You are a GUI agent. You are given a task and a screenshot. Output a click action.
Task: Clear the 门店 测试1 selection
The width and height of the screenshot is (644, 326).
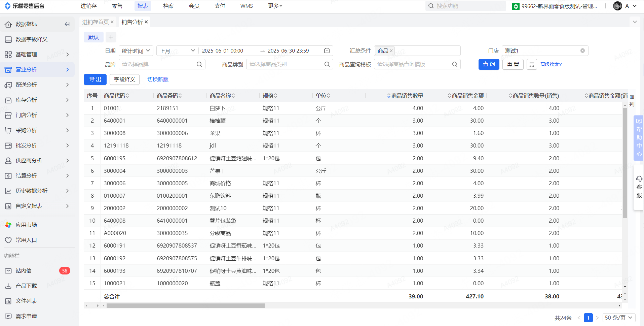582,51
